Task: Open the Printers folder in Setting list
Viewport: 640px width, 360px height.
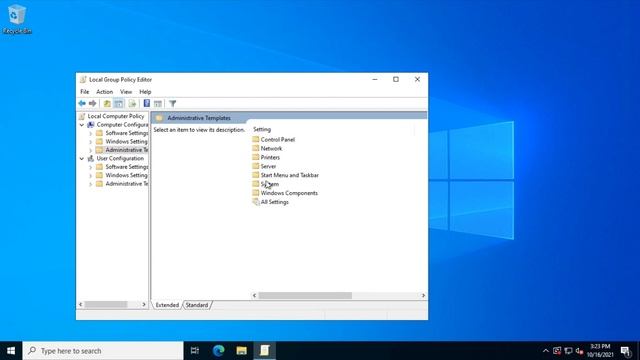Action: pyautogui.click(x=266, y=157)
